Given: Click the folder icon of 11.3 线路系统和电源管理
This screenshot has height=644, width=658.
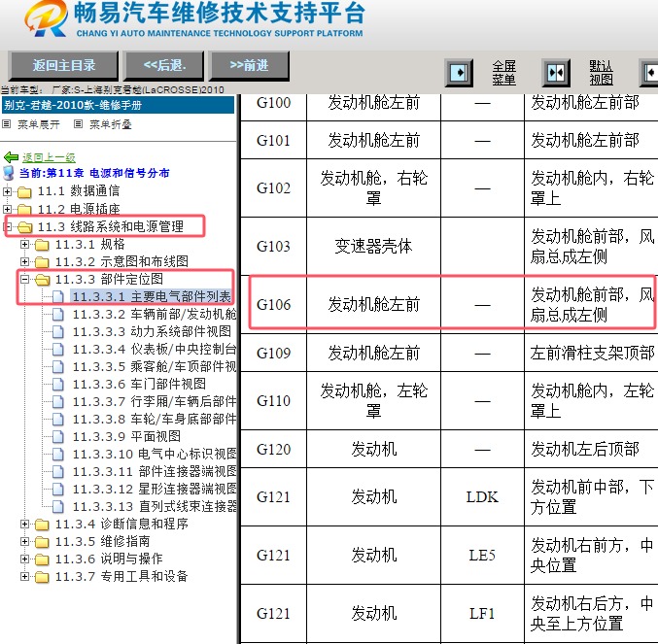Looking at the screenshot, I should coord(24,227).
